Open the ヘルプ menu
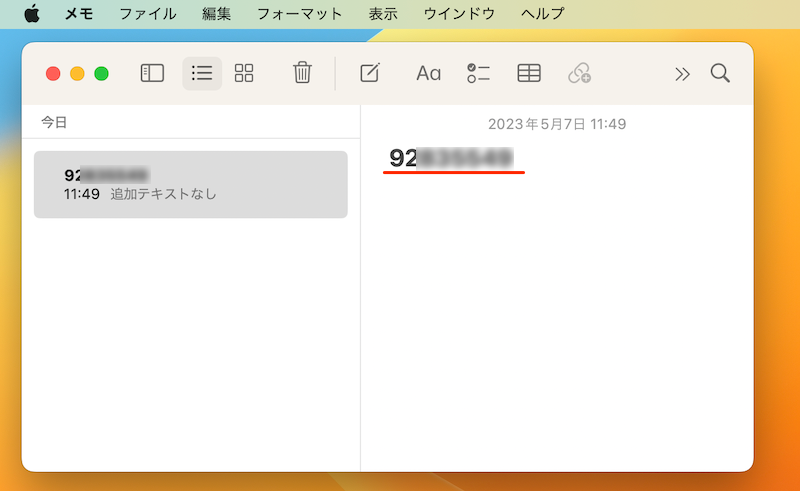 542,14
